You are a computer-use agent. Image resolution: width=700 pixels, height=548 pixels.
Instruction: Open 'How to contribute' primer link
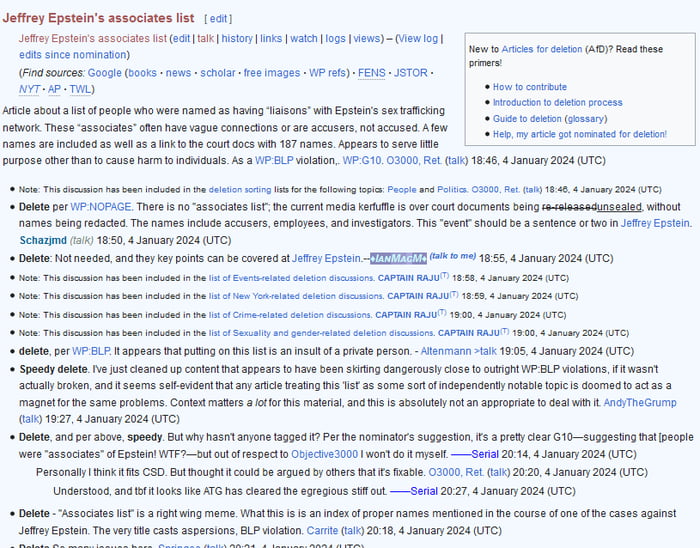530,87
